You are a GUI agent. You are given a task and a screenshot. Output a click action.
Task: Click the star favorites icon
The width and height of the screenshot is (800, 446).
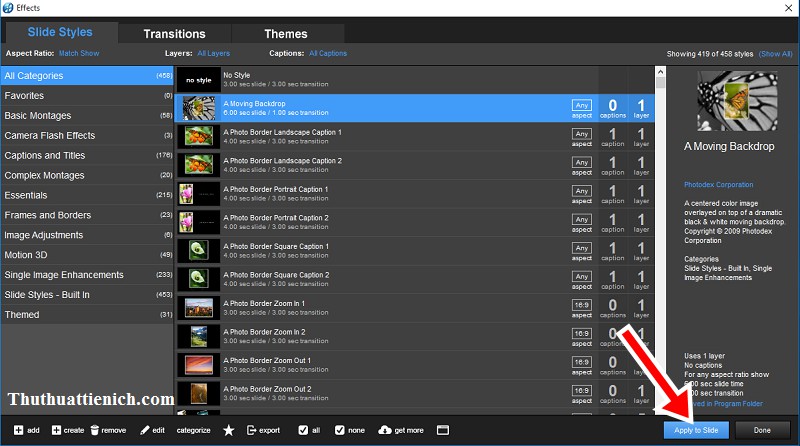228,430
